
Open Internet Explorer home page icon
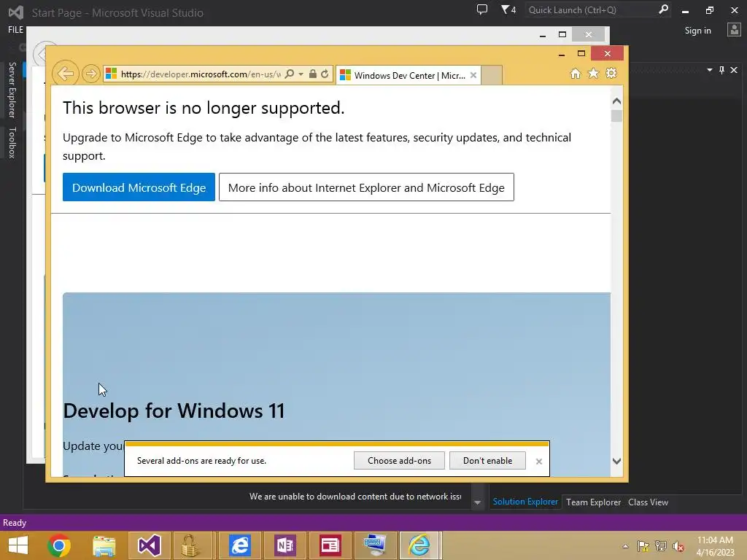point(576,74)
